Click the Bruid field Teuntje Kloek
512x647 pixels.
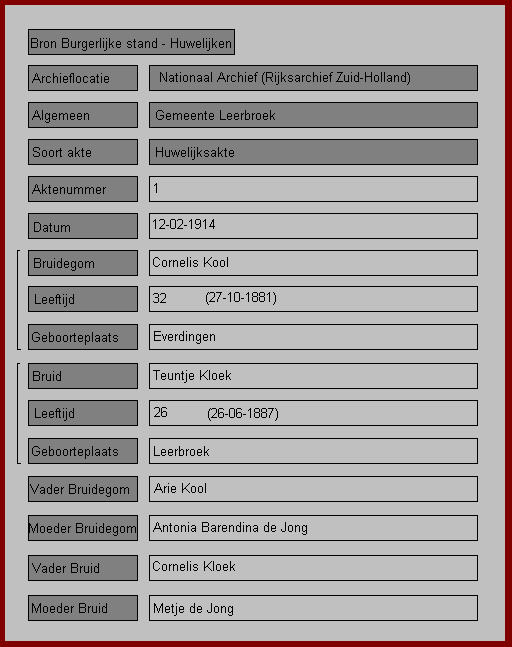pyautogui.click(x=313, y=376)
